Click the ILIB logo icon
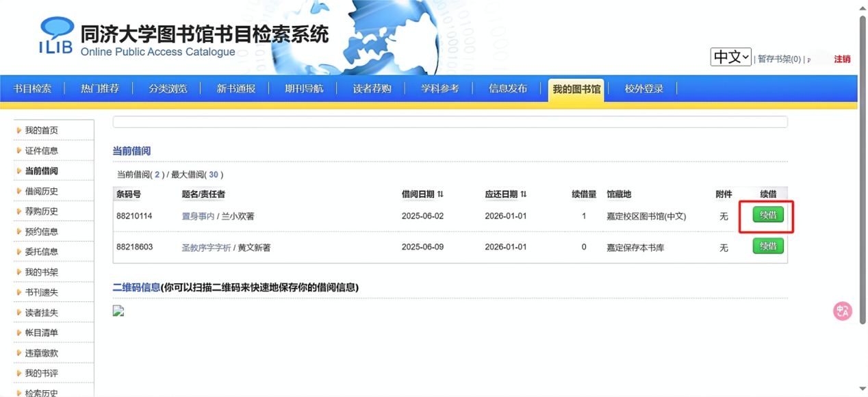Viewport: 868px width, 397px height. coord(57,36)
